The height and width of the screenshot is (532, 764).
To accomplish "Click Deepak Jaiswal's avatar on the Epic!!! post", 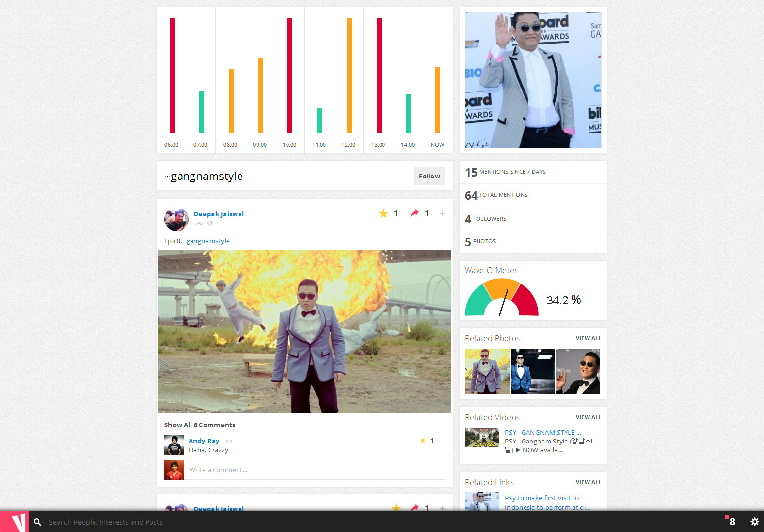I will click(176, 220).
